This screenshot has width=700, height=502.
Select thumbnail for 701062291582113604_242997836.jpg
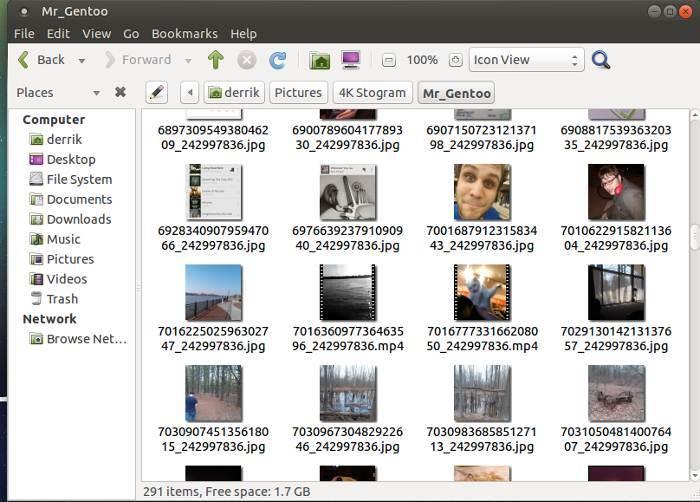tap(616, 192)
